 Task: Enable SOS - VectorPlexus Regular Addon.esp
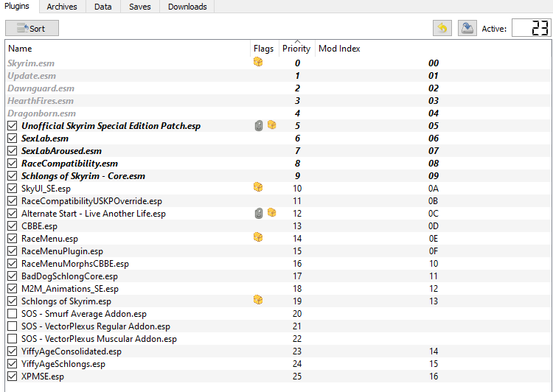tap(13, 326)
